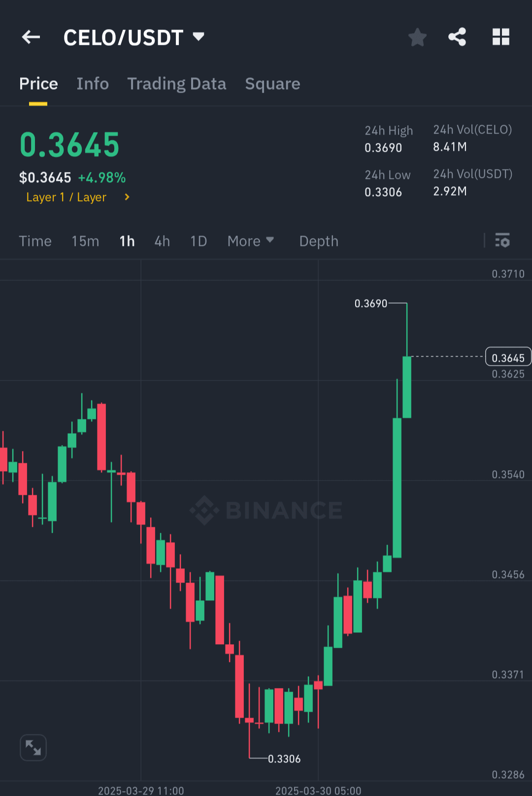Image resolution: width=532 pixels, height=796 pixels.
Task: Open the More timeframes dropdown
Action: pyautogui.click(x=251, y=241)
